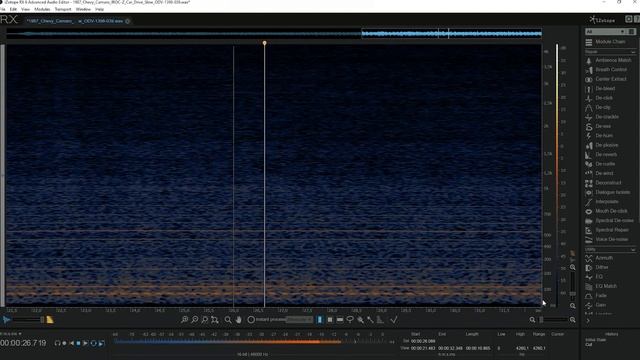This screenshot has height=360, width=640.
Task: Select the brush selection tool
Action: 360,320
